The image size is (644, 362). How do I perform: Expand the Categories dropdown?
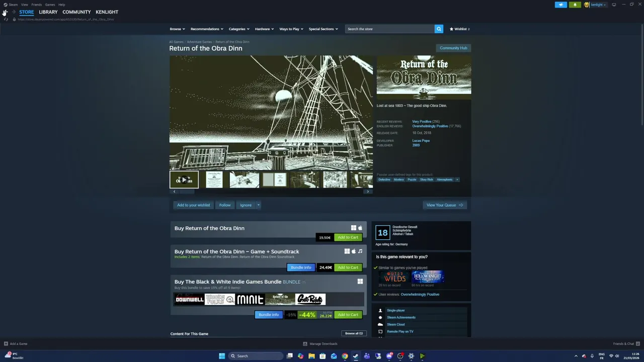[239, 29]
